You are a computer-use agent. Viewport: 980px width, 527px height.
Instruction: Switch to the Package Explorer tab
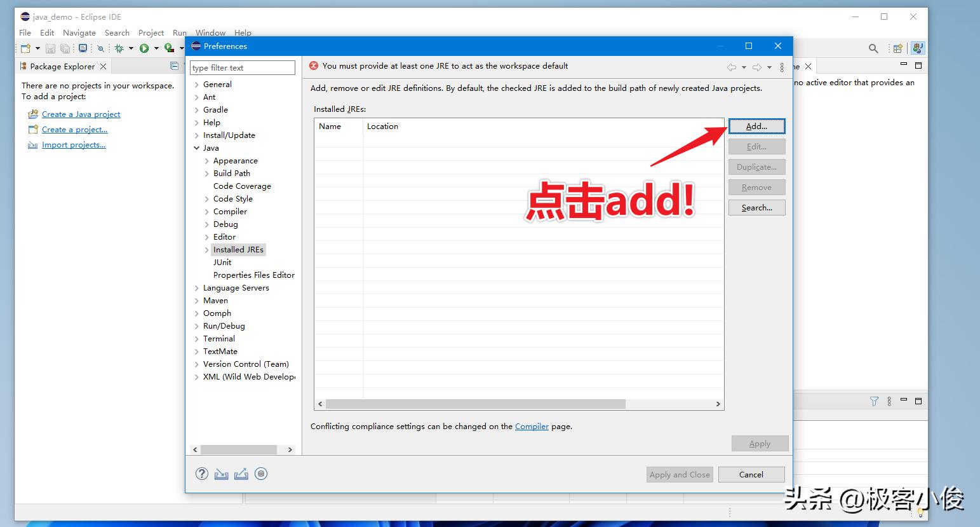(62, 66)
